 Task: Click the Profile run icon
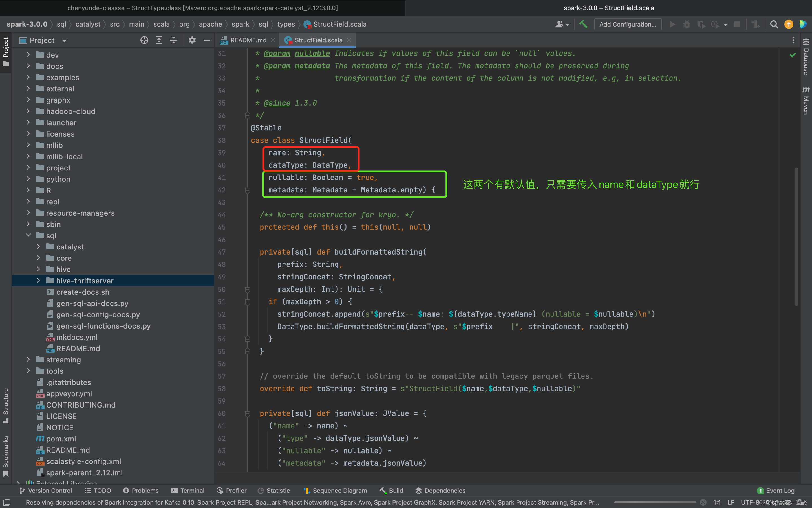[x=715, y=24]
